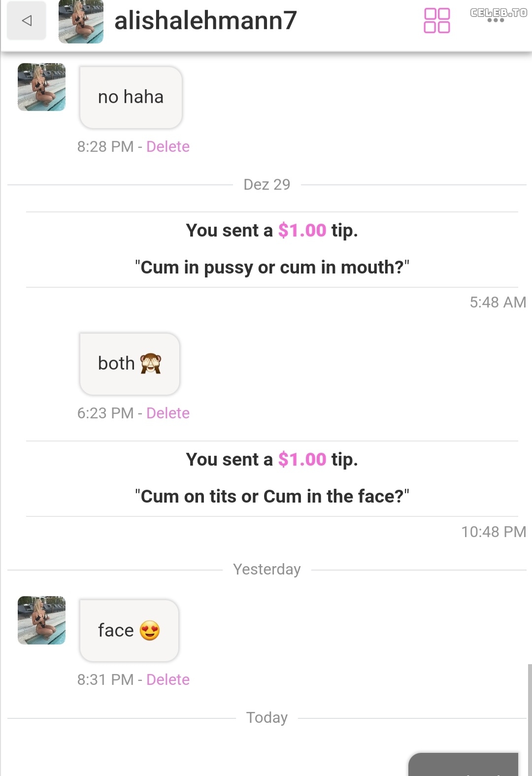This screenshot has width=532, height=776.
Task: Click the see-no-evil monkey emoji
Action: pos(151,364)
